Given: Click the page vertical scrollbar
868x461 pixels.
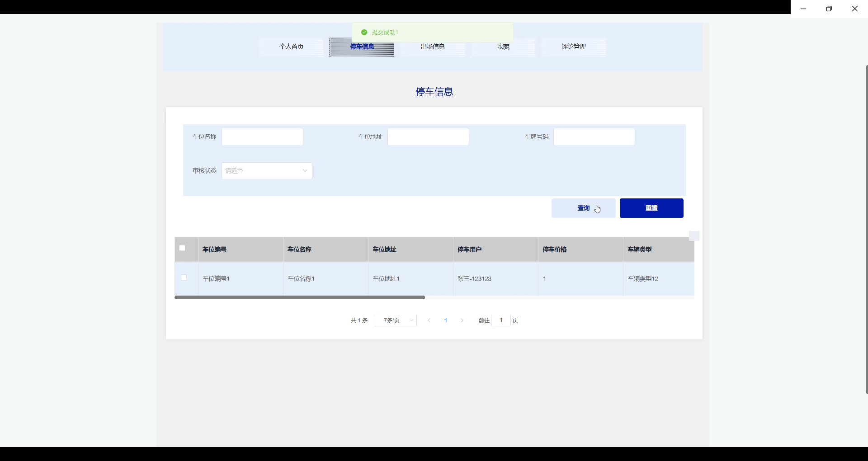Looking at the screenshot, I should tap(867, 230).
